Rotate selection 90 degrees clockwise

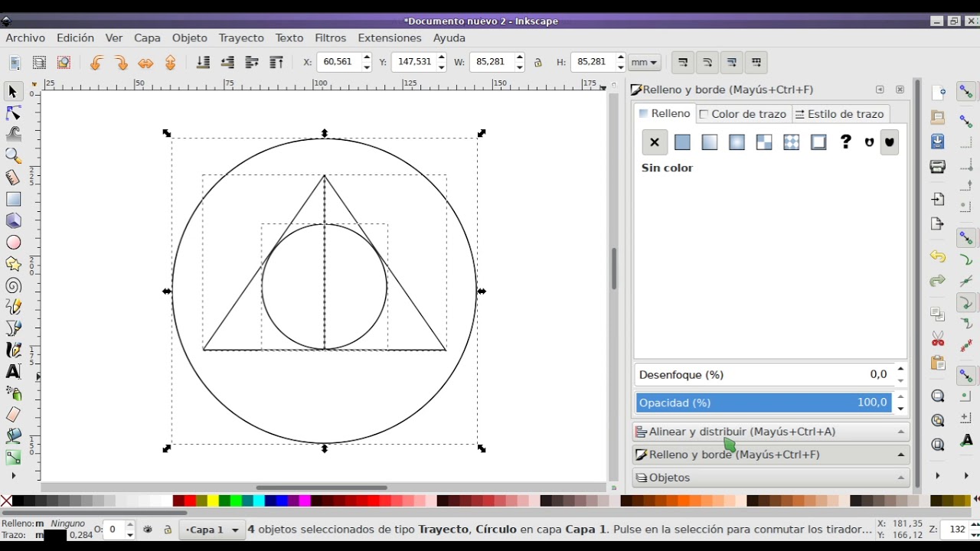[x=120, y=63]
